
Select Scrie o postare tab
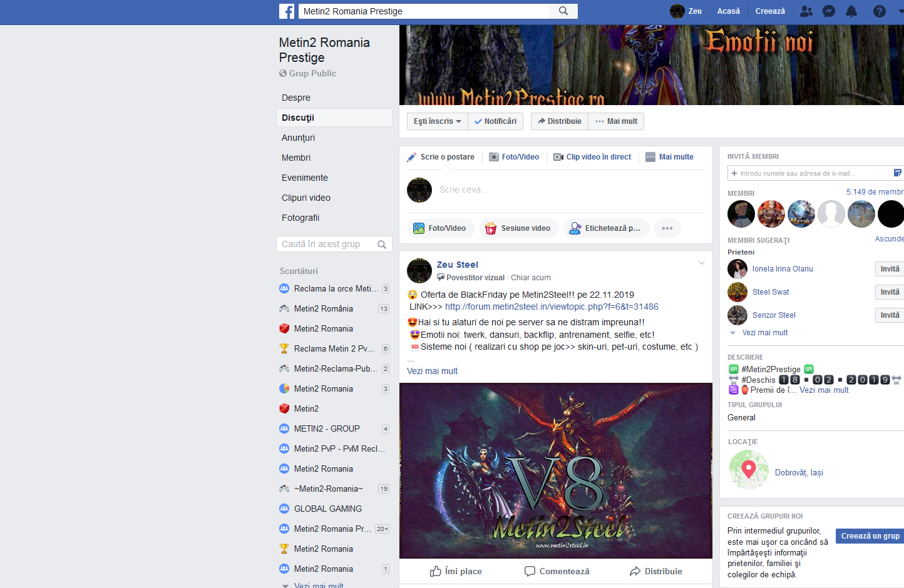(441, 157)
